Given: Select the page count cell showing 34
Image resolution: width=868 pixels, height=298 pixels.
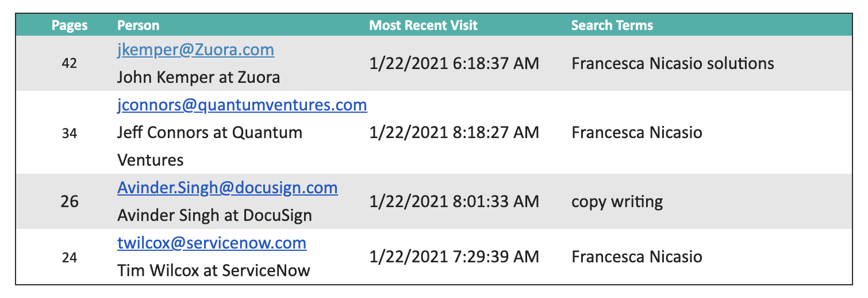Looking at the screenshot, I should 70,133.
